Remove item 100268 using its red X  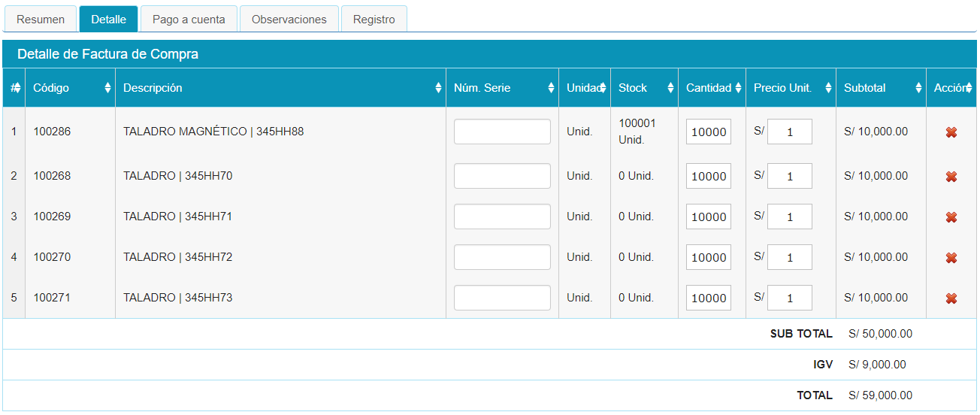951,177
